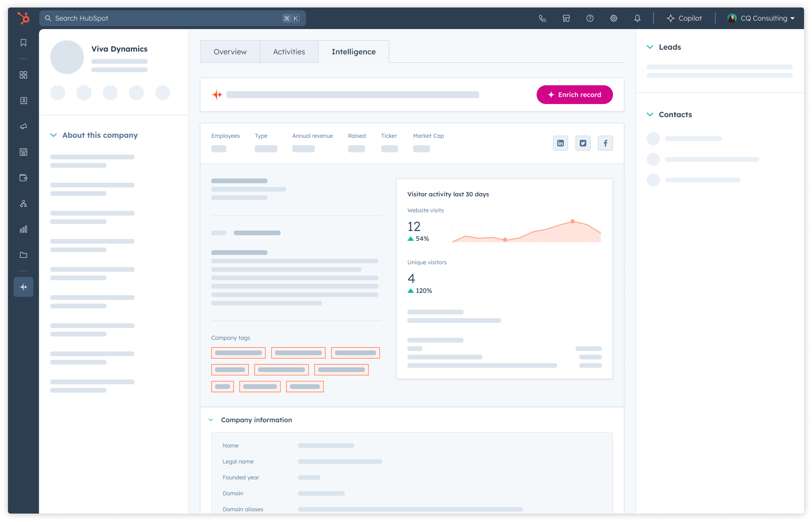Open Copilot assistant

click(x=684, y=18)
